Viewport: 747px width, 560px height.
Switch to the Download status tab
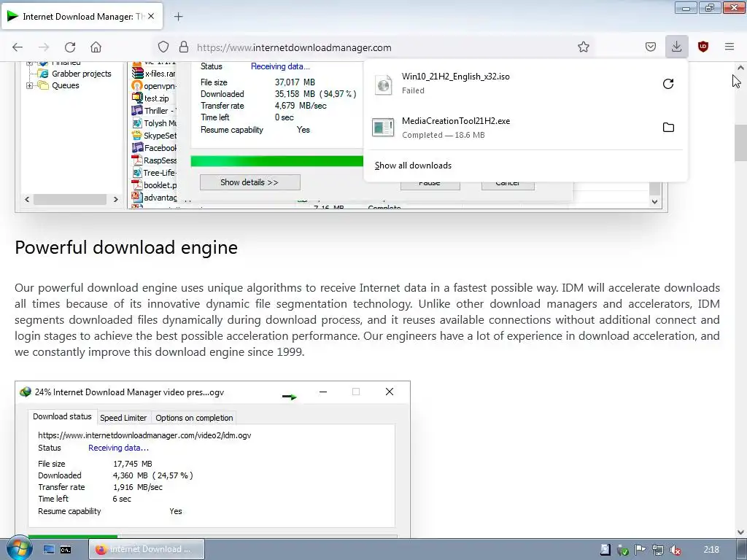click(x=63, y=416)
